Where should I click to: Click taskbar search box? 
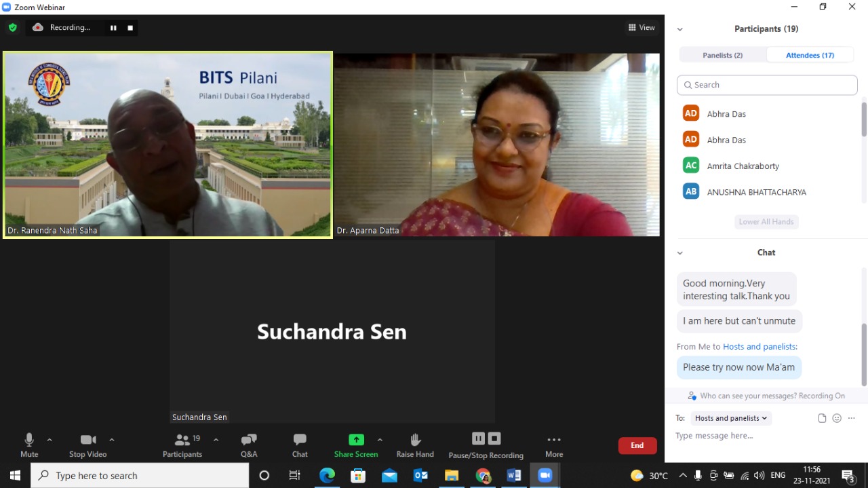click(140, 475)
